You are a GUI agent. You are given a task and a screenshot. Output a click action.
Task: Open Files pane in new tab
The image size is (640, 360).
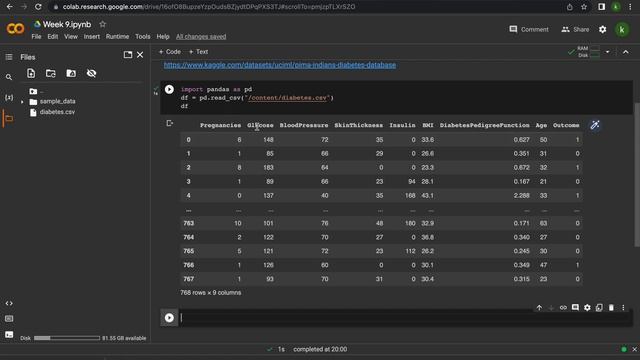tap(128, 55)
